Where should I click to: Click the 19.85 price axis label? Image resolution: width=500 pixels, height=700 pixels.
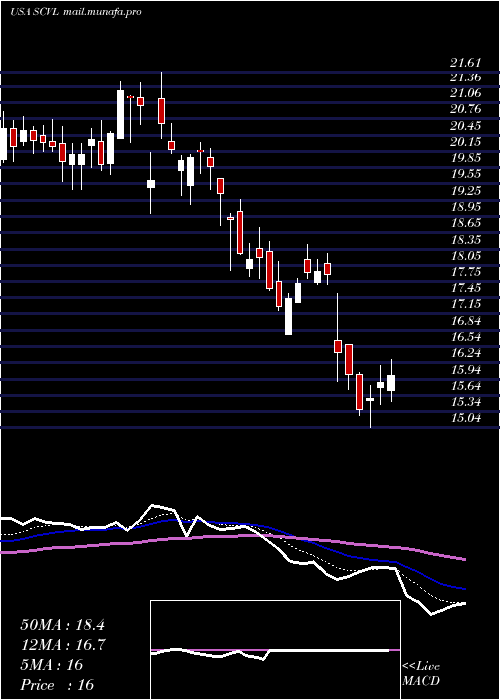pos(465,158)
